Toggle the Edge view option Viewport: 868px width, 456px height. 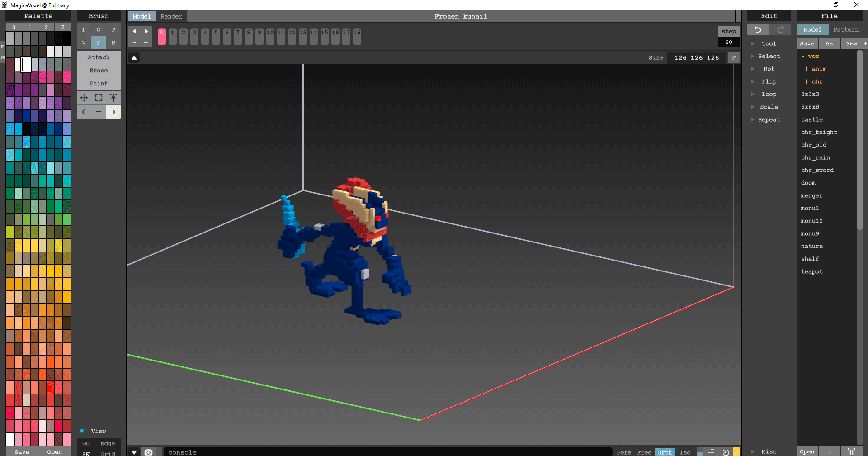pyautogui.click(x=108, y=443)
